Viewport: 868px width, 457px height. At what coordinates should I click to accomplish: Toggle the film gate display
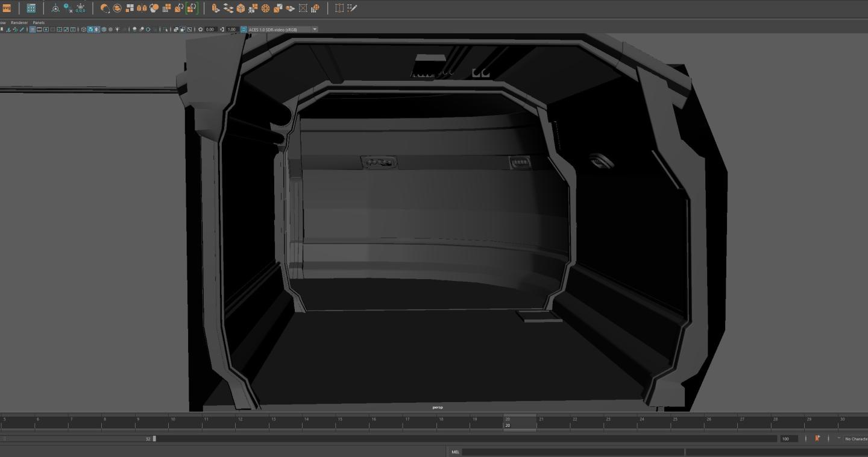pos(39,29)
